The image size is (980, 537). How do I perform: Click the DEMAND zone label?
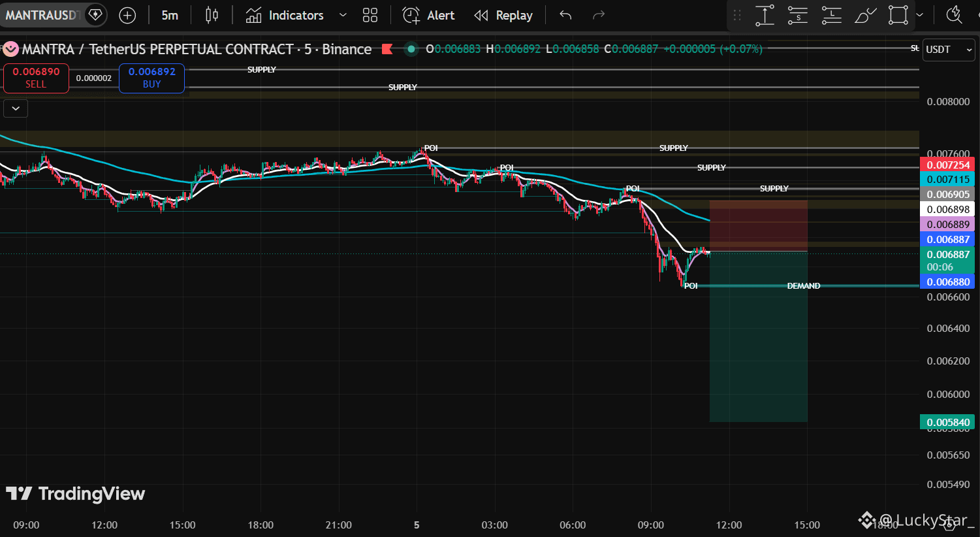pyautogui.click(x=804, y=286)
